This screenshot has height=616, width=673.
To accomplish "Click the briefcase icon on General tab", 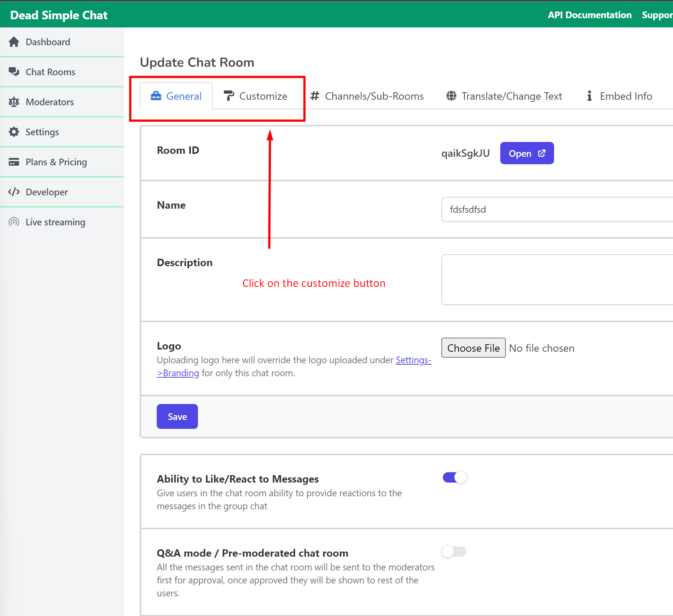I will [156, 96].
